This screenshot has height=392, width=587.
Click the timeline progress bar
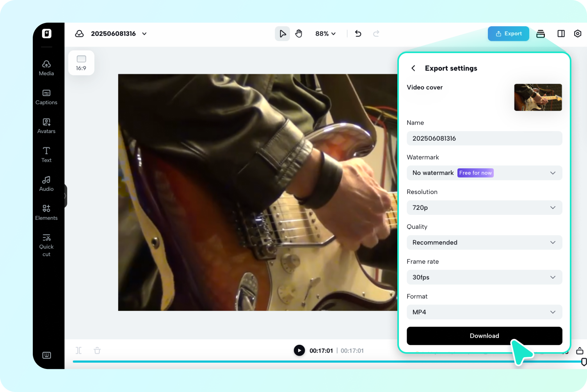point(327,362)
